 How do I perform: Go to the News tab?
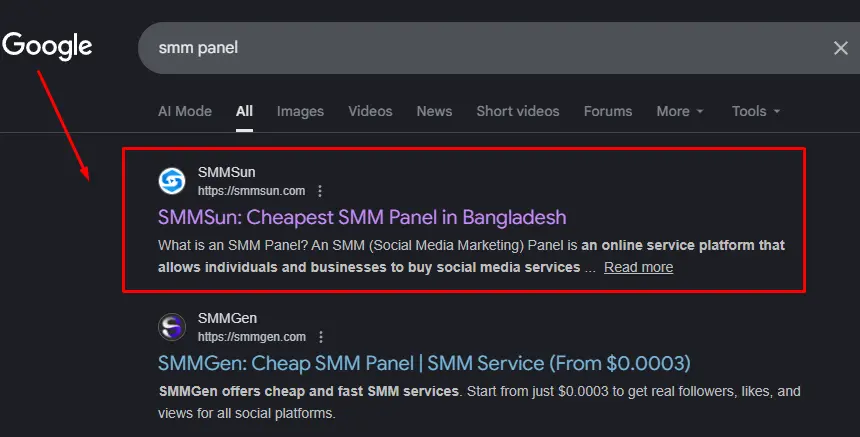pyautogui.click(x=434, y=111)
